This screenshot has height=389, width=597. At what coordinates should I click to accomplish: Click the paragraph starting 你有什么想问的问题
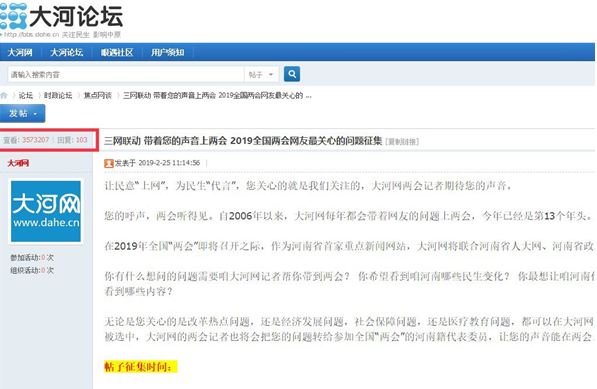click(349, 284)
